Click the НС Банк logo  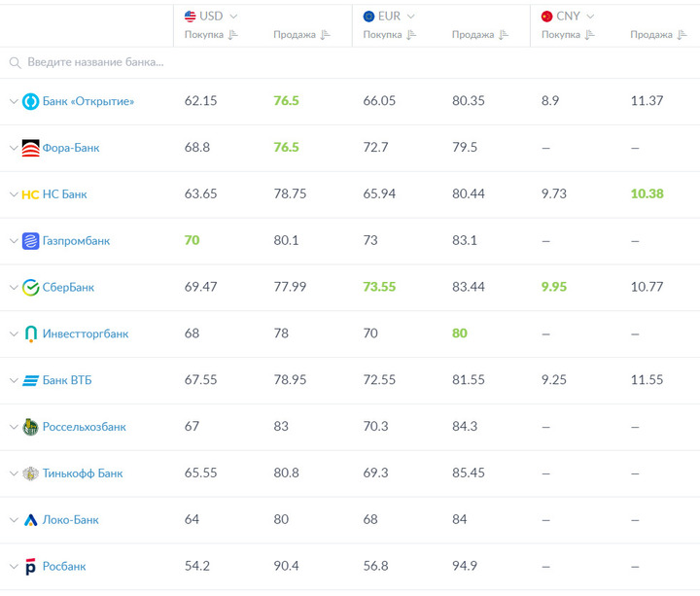pyautogui.click(x=30, y=194)
